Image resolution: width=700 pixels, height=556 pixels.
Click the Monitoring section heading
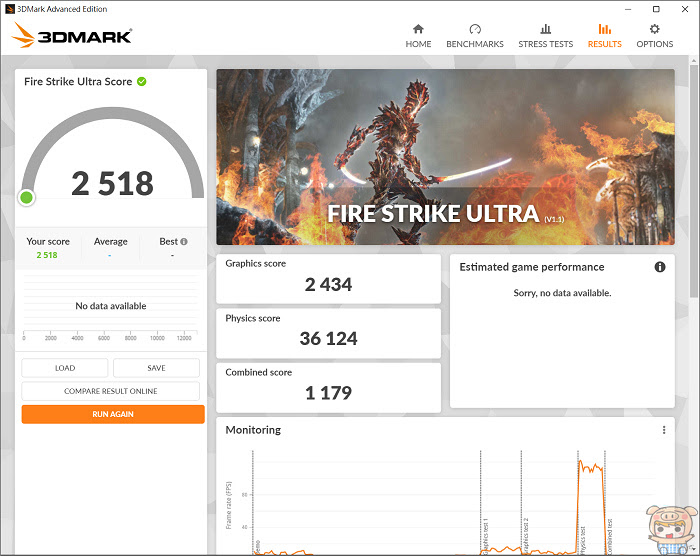click(x=253, y=430)
